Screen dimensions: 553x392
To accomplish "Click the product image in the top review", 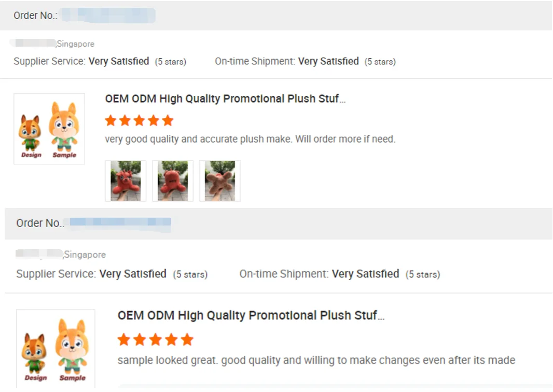I will tap(49, 129).
